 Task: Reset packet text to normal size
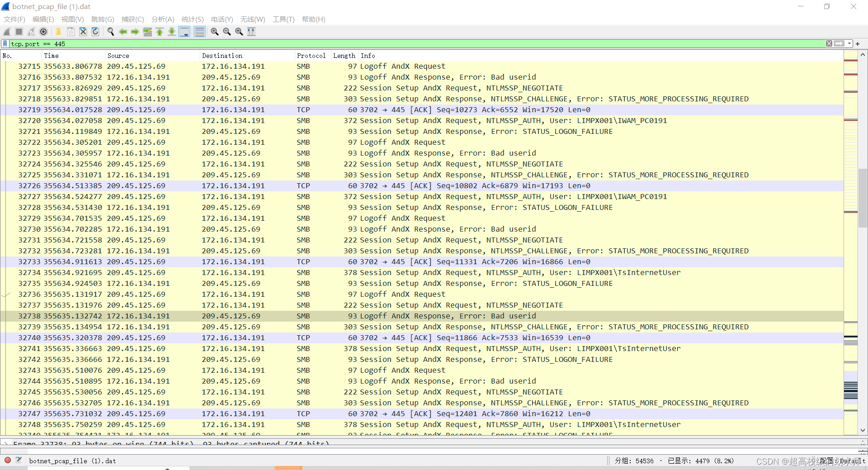[x=239, y=32]
